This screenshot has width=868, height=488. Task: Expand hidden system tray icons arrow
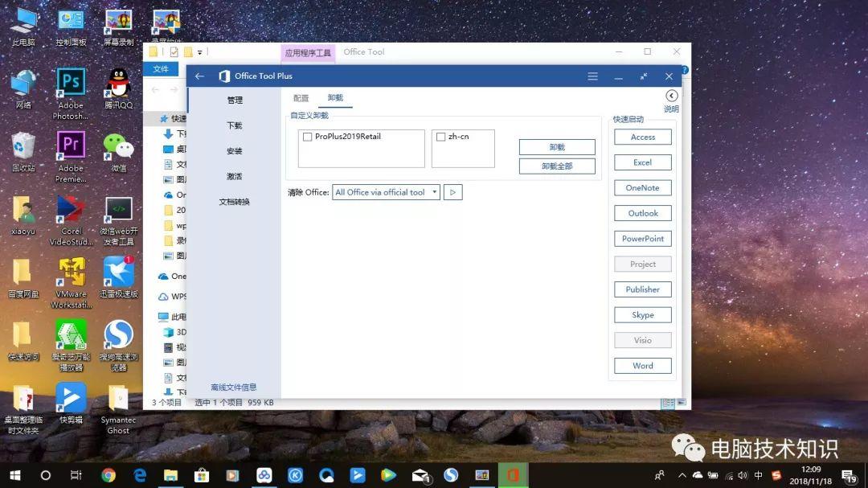click(682, 475)
